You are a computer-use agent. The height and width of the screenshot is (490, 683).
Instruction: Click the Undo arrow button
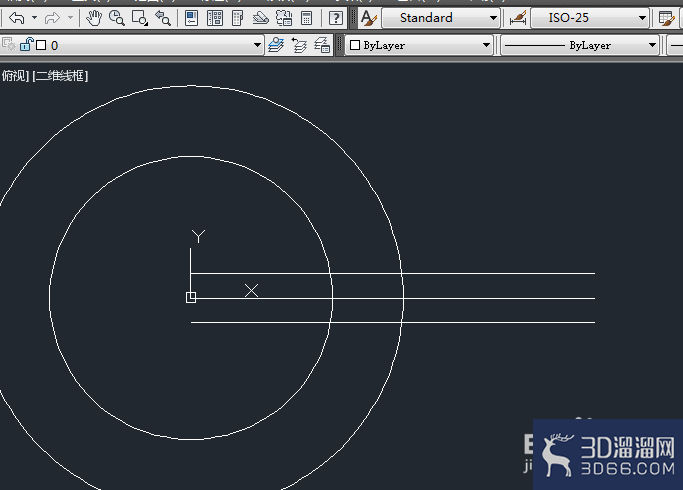pos(17,18)
